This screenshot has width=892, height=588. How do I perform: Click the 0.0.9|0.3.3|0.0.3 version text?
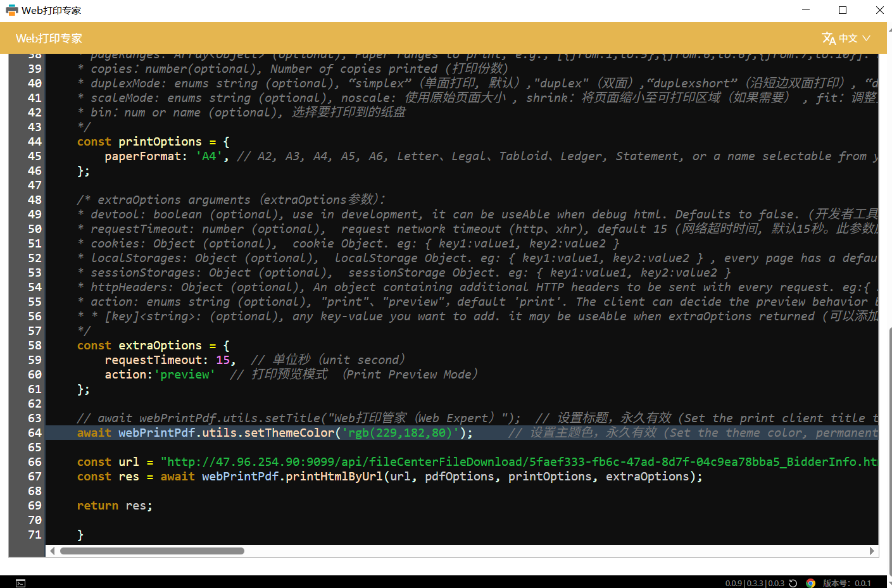(755, 583)
